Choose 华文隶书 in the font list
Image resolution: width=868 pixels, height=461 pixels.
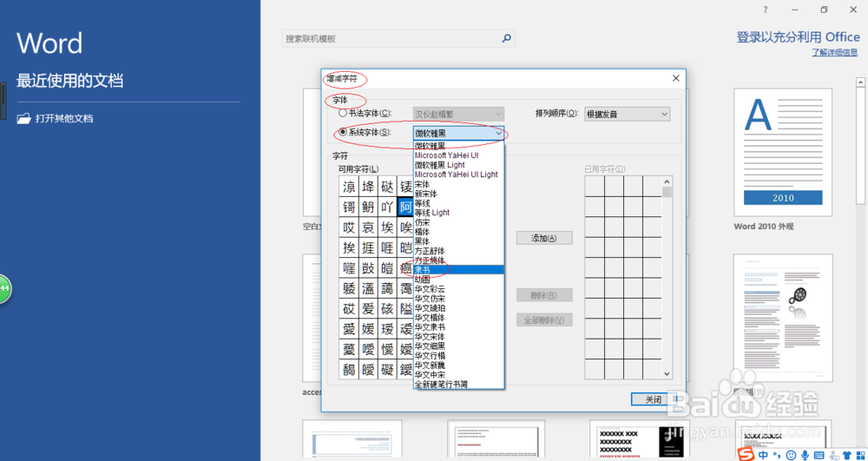point(458,327)
